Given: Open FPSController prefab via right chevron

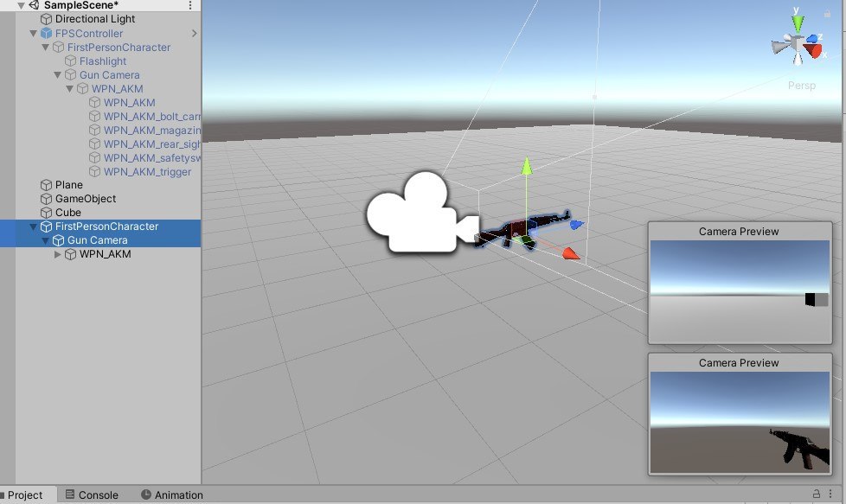Looking at the screenshot, I should (x=195, y=34).
